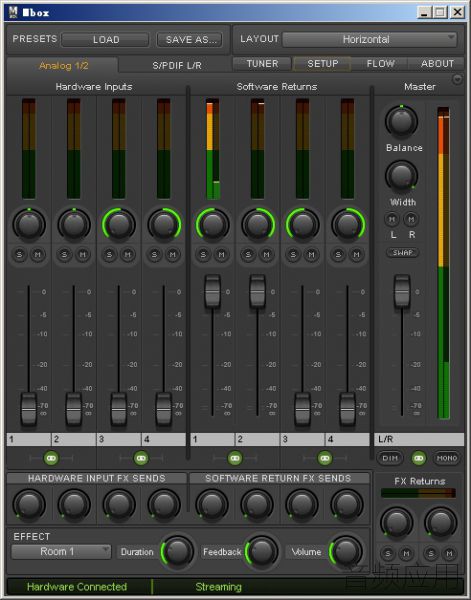The image size is (471, 600).
Task: Mute the right FX return
Action: coord(449,553)
